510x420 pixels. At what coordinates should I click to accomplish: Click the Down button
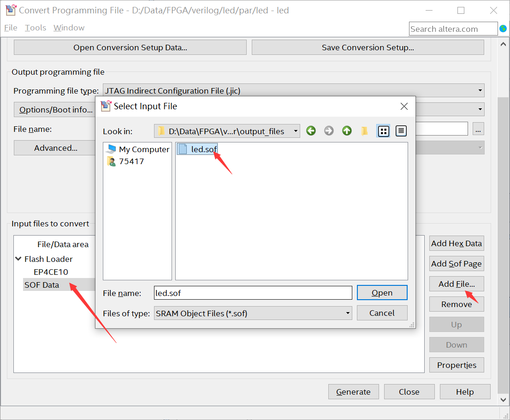point(457,345)
